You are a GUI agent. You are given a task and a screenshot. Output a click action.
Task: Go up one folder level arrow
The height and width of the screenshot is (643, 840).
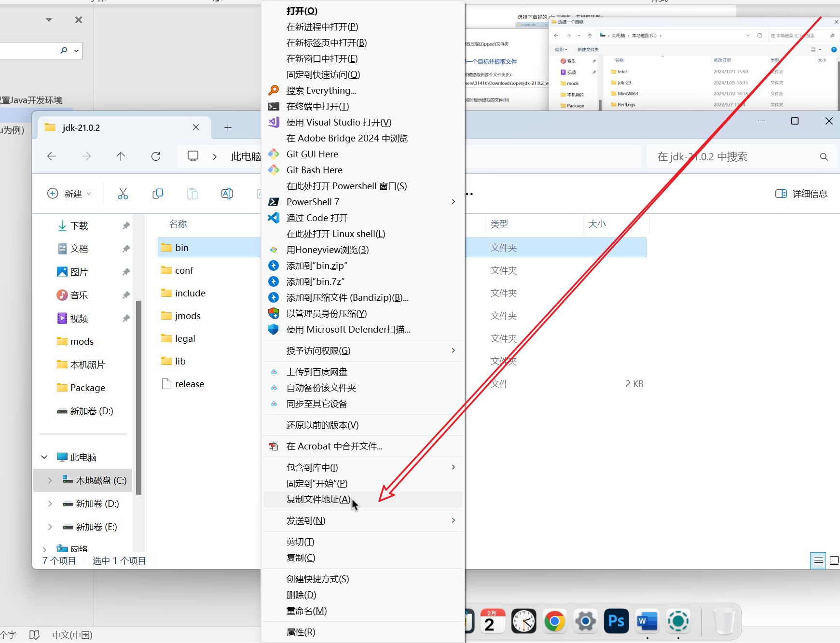tap(121, 156)
